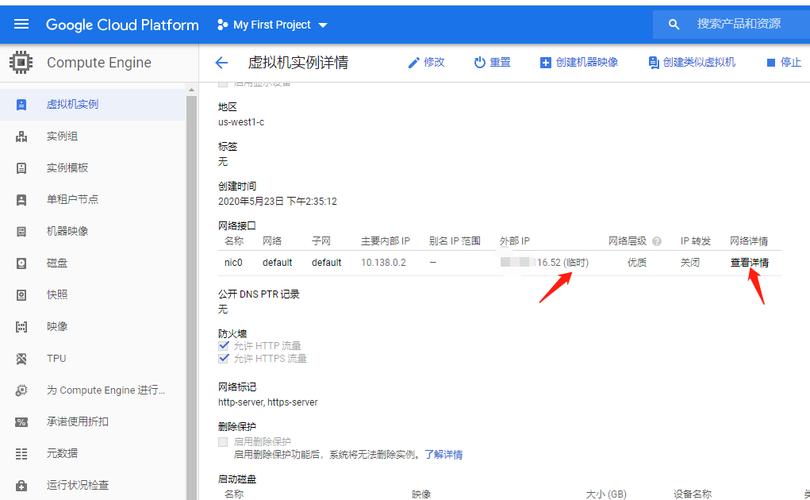Click the 重置 power icon
This screenshot has width=810, height=500.
479,62
